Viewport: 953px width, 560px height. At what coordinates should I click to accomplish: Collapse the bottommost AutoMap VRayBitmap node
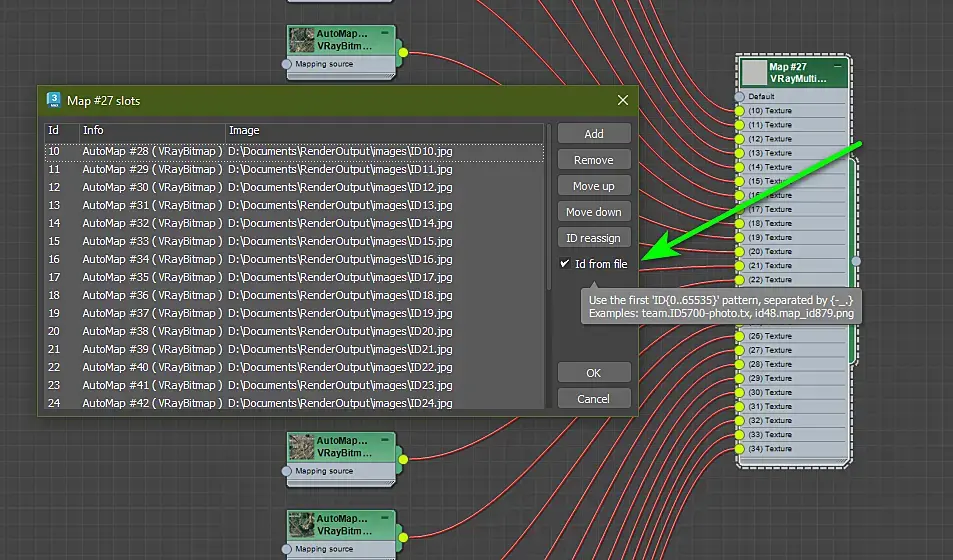pyautogui.click(x=386, y=517)
